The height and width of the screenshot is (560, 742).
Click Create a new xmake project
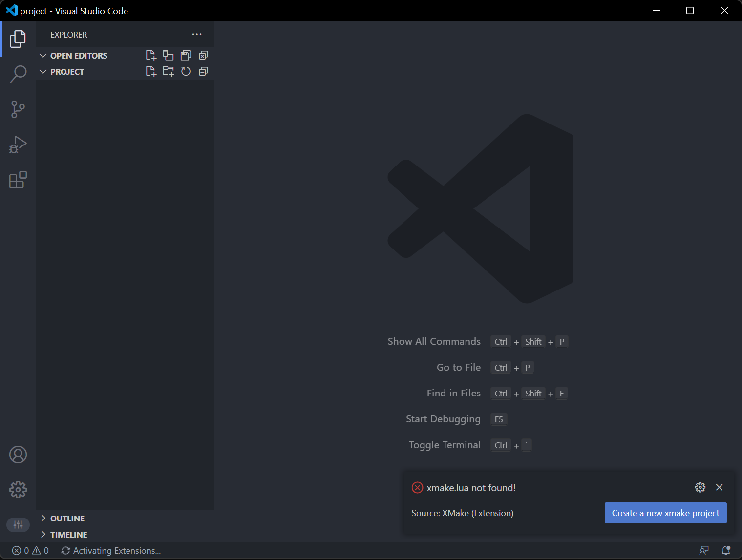point(665,513)
